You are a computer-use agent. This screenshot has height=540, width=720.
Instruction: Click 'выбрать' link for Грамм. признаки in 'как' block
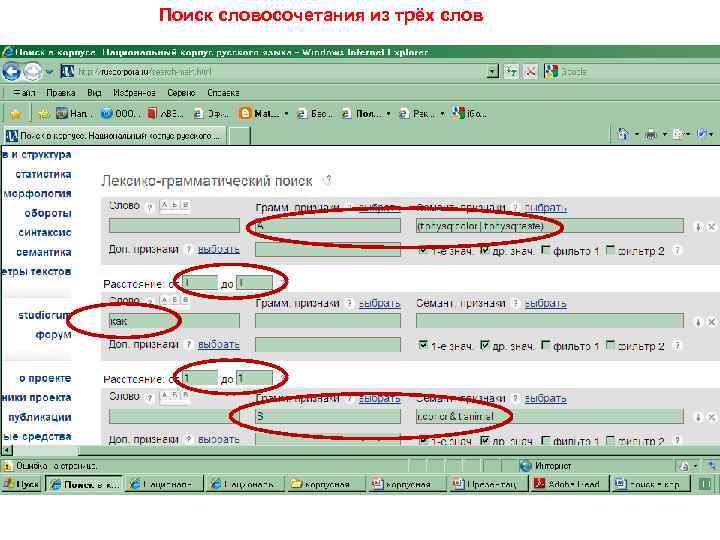pyautogui.click(x=379, y=304)
